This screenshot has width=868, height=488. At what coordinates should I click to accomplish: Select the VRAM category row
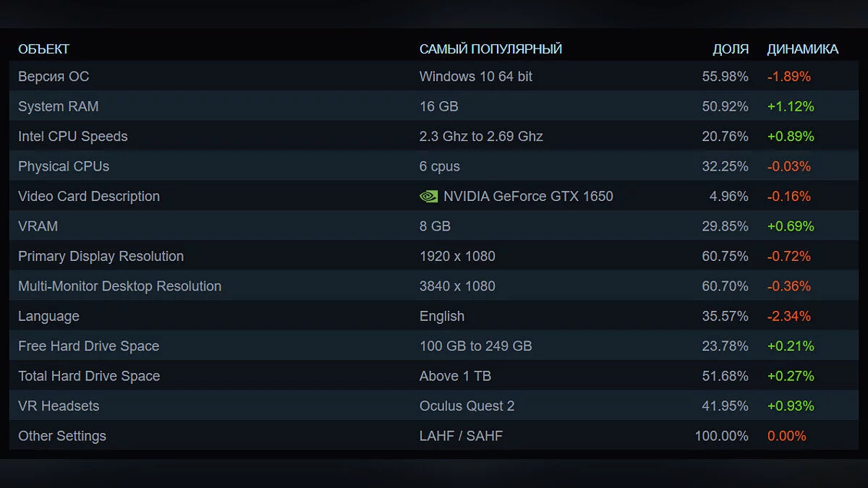tap(38, 226)
